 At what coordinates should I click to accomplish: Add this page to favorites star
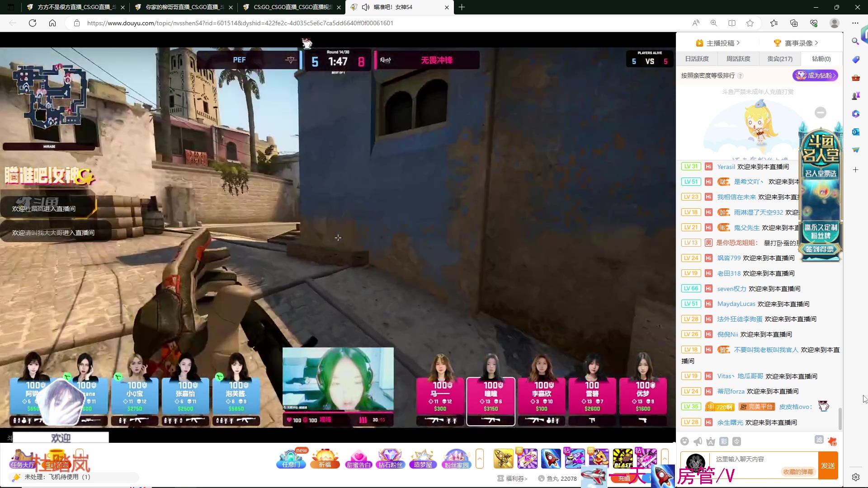[750, 23]
